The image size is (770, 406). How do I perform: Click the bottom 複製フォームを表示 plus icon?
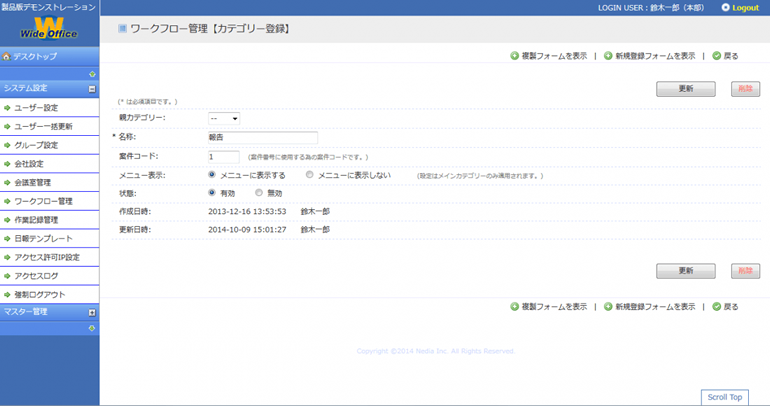(514, 307)
